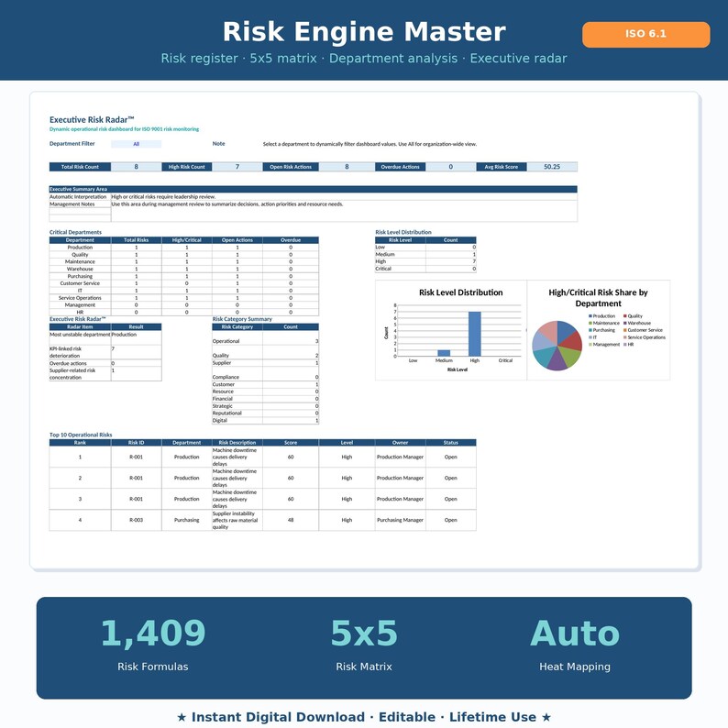Click Warehouse in the Critical Departments table
This screenshot has height=728, width=728.
(x=80, y=269)
